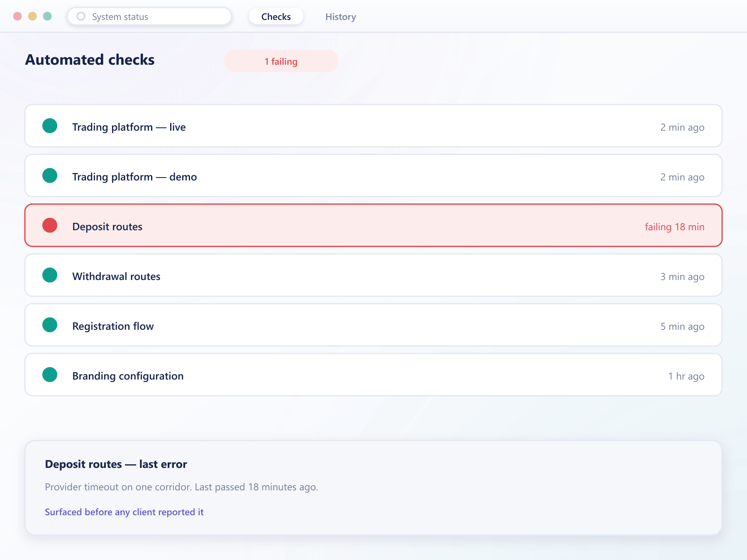Viewport: 747px width, 560px height.
Task: Select 'Branding configuration' check name
Action: (128, 376)
